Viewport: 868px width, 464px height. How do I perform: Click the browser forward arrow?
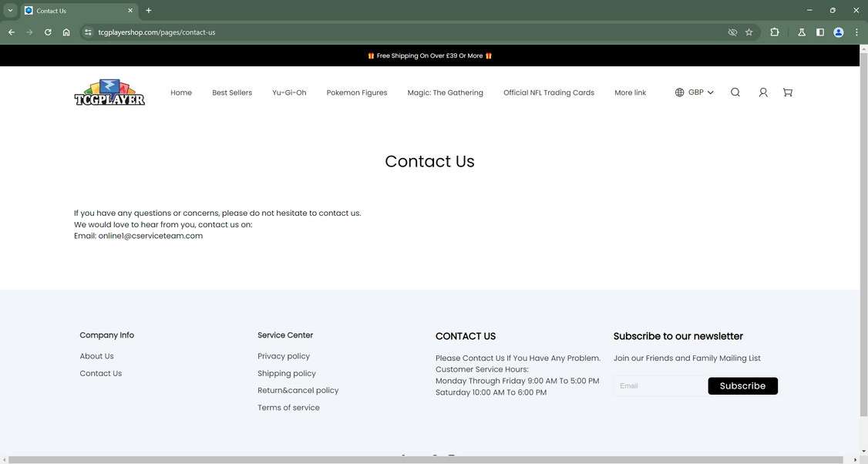(29, 32)
